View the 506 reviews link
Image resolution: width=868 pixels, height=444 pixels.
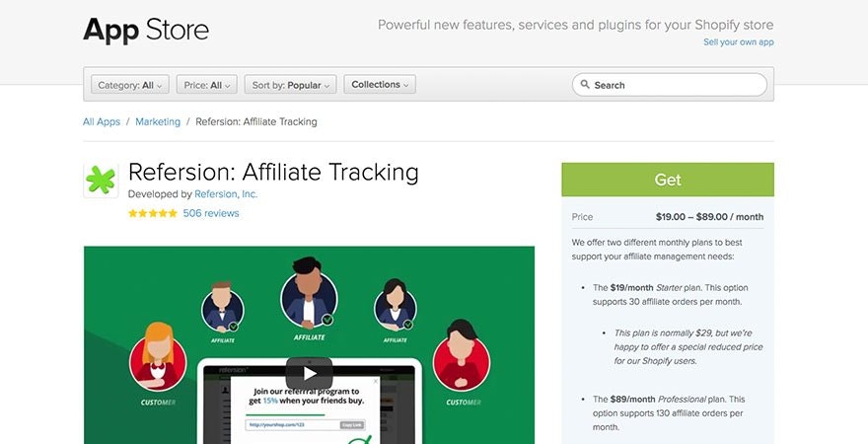[x=211, y=213]
